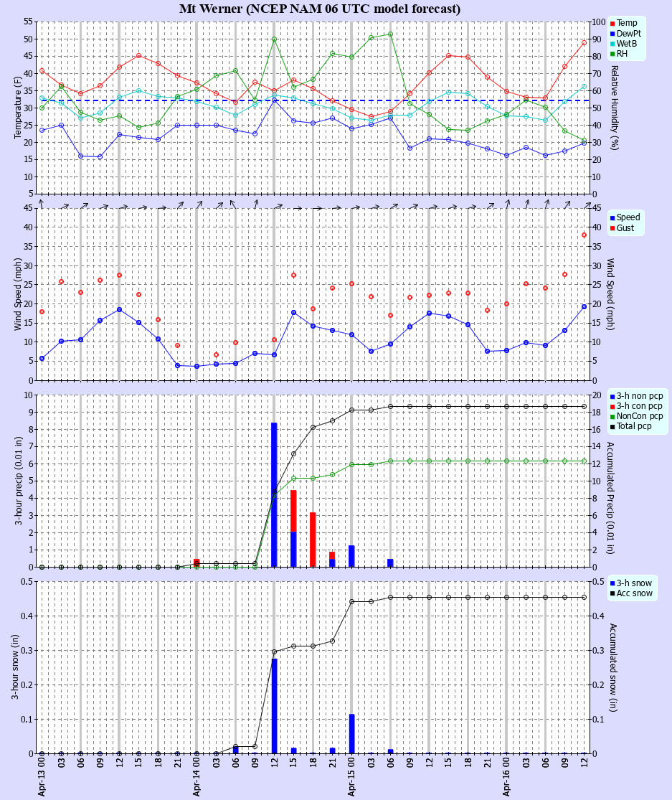Screen dimensions: 672x800
Task: Click the green RH legend swatch
Action: tap(612, 54)
